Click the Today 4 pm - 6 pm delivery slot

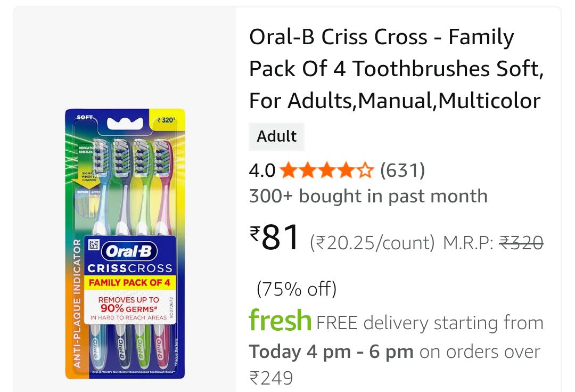tap(331, 352)
